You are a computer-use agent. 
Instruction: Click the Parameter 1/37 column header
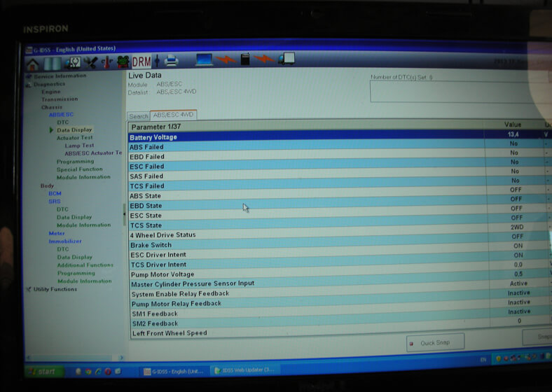(305, 125)
